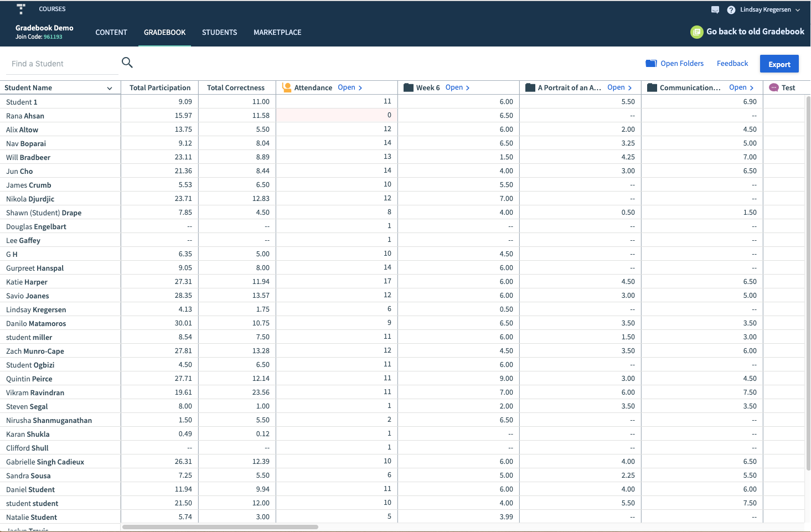
Task: Sort by Total Participation column header
Action: (160, 87)
